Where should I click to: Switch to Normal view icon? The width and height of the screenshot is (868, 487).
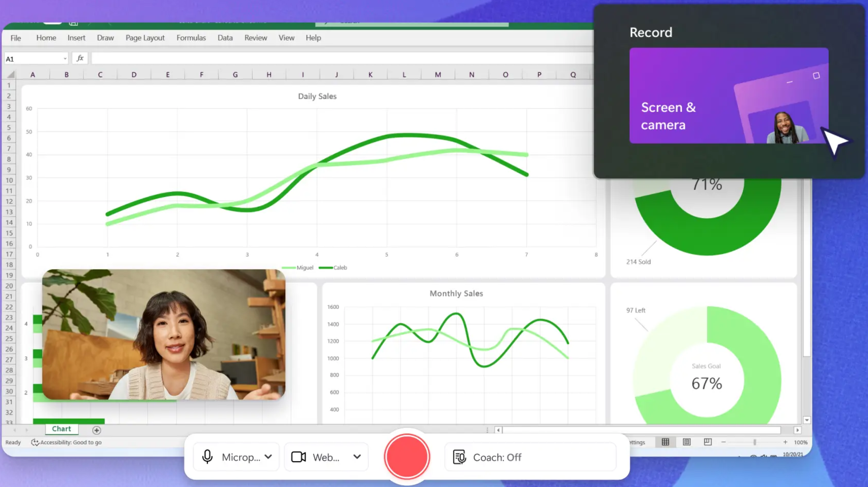pos(665,442)
